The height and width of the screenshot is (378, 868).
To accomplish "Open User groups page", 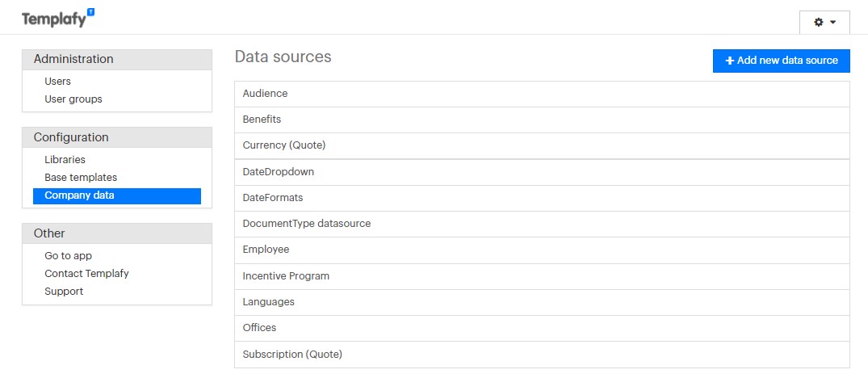I will (73, 99).
